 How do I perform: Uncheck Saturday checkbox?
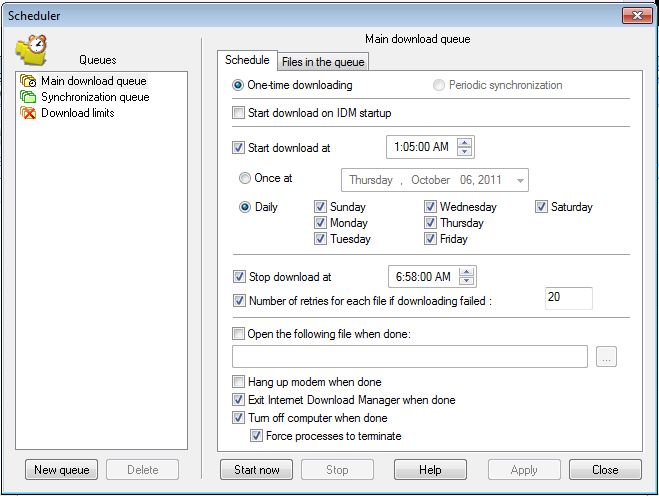(541, 206)
